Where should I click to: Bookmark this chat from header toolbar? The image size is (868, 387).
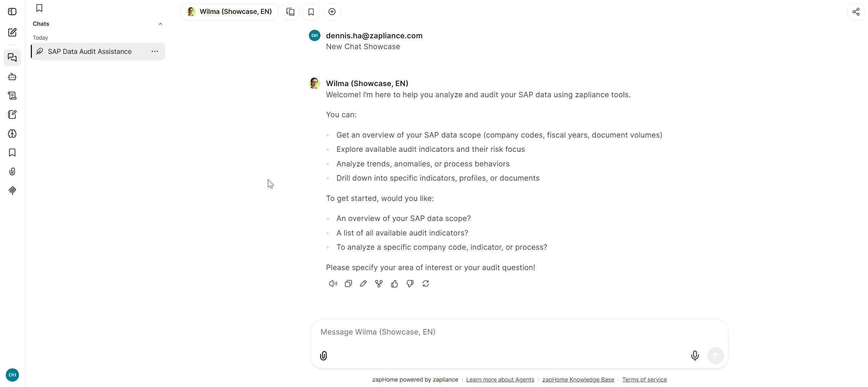(x=311, y=12)
